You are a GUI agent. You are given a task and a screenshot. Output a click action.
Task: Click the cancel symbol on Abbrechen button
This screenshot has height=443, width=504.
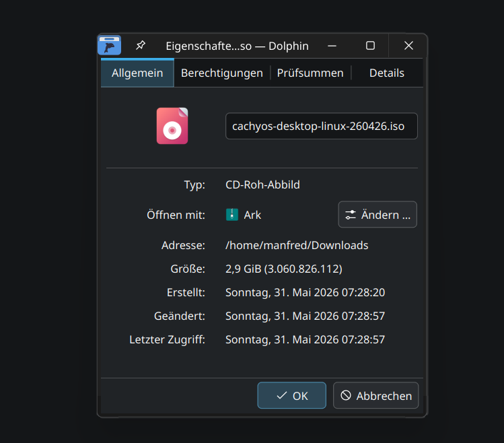click(346, 395)
